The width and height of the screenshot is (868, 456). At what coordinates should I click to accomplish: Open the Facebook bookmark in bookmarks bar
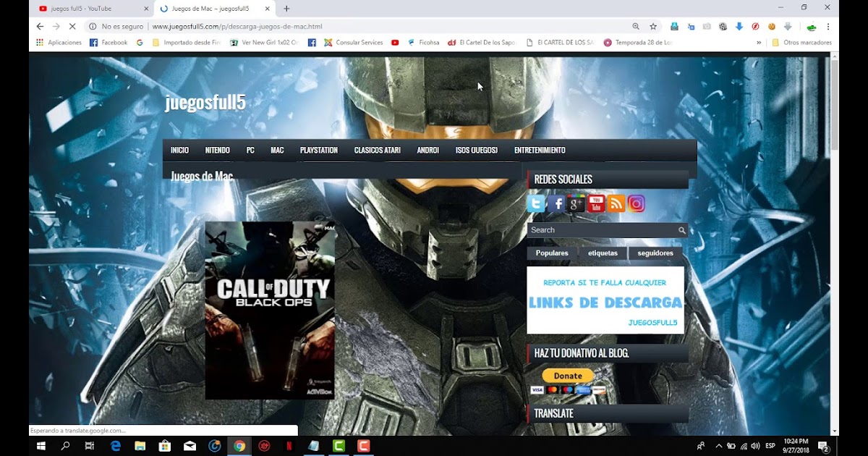click(x=109, y=43)
